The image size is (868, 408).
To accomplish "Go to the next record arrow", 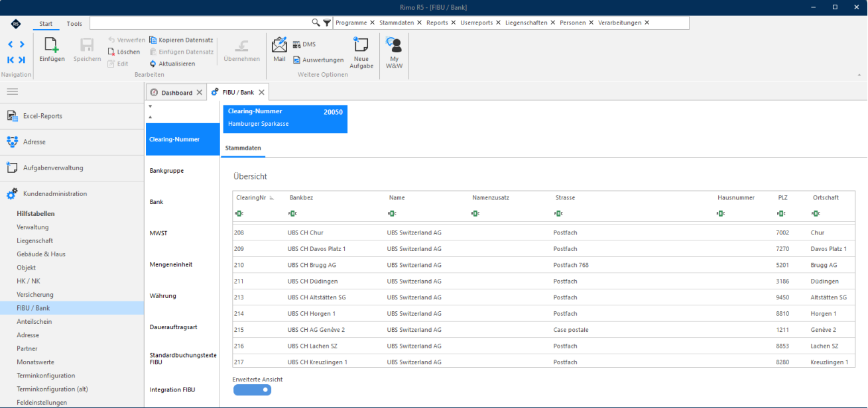I will point(22,44).
